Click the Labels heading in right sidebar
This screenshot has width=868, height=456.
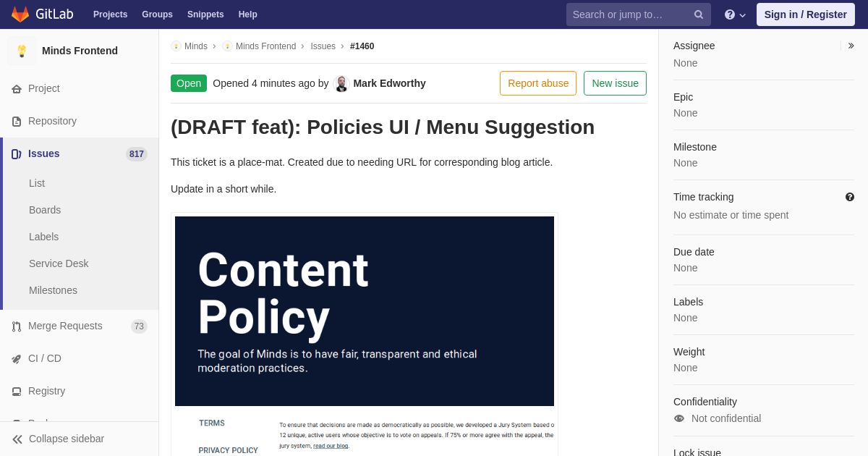[689, 302]
